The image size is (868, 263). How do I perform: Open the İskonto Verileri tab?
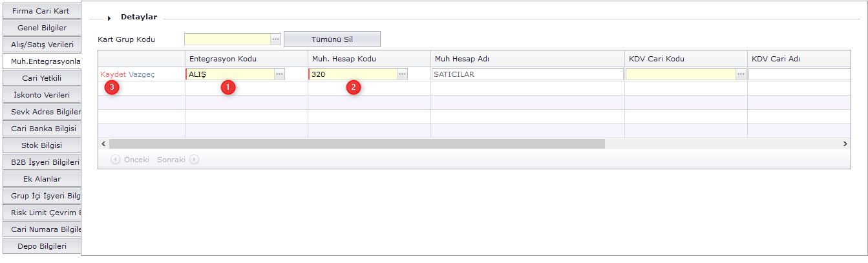point(41,95)
